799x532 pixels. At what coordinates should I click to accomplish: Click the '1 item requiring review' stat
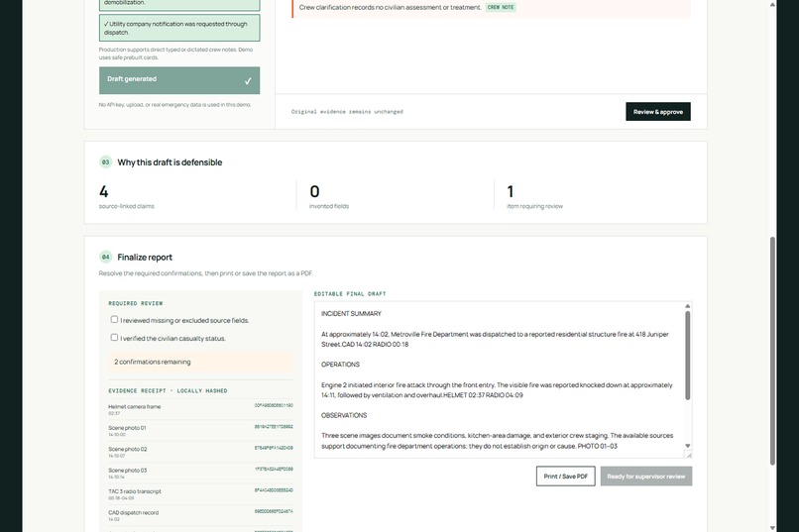coord(534,196)
